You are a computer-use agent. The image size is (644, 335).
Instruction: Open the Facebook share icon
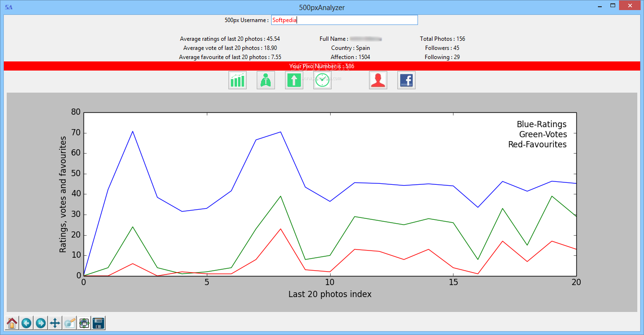tap(406, 80)
